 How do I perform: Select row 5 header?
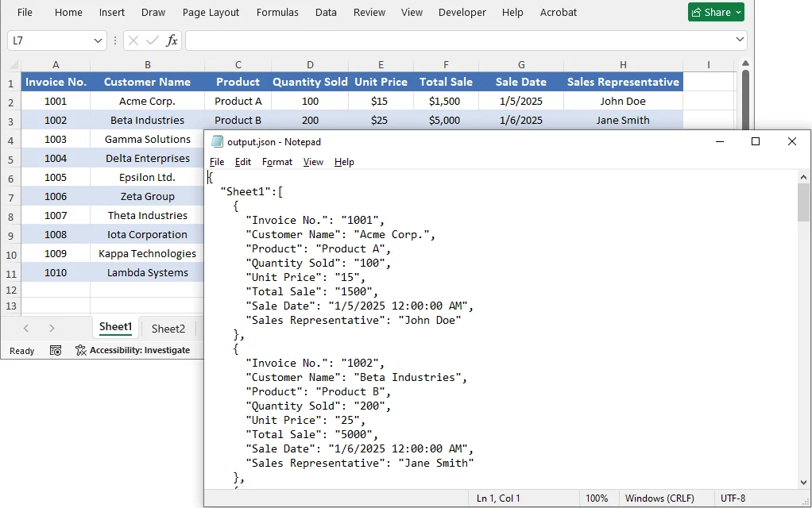(10, 160)
